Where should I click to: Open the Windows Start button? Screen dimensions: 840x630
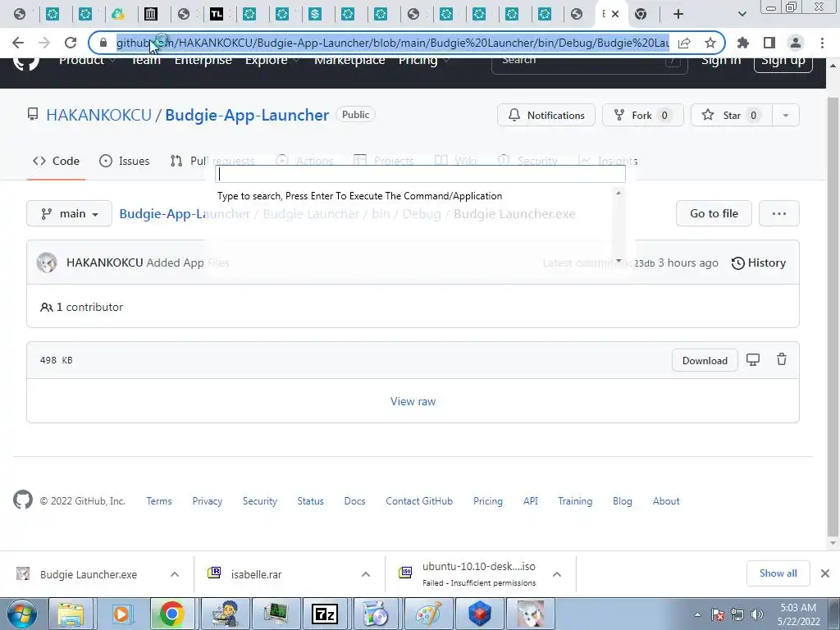pos(22,614)
